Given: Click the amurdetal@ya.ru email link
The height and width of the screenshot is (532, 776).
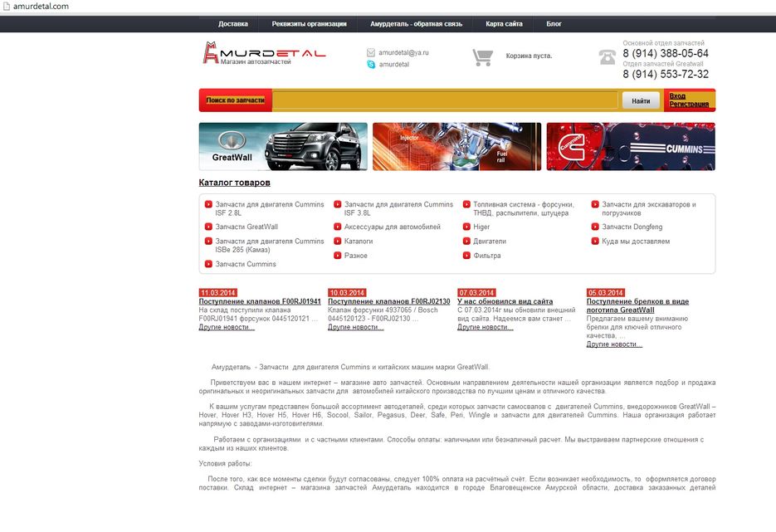Looking at the screenshot, I should (404, 52).
